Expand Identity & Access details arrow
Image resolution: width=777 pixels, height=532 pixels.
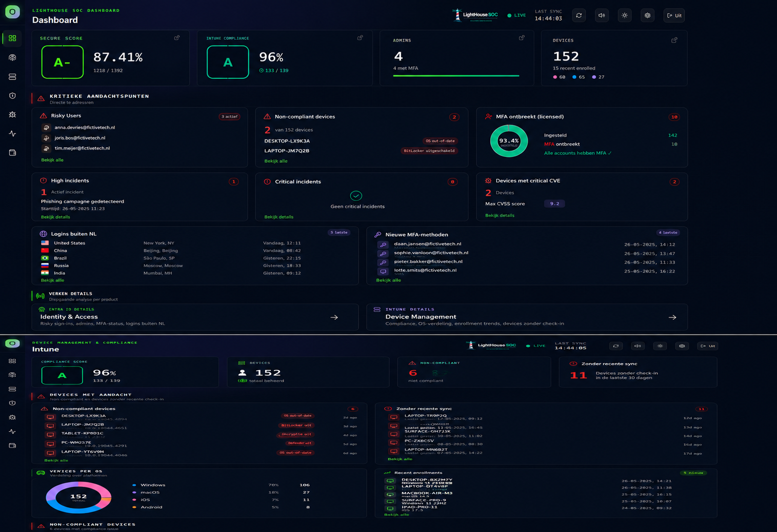pos(334,317)
